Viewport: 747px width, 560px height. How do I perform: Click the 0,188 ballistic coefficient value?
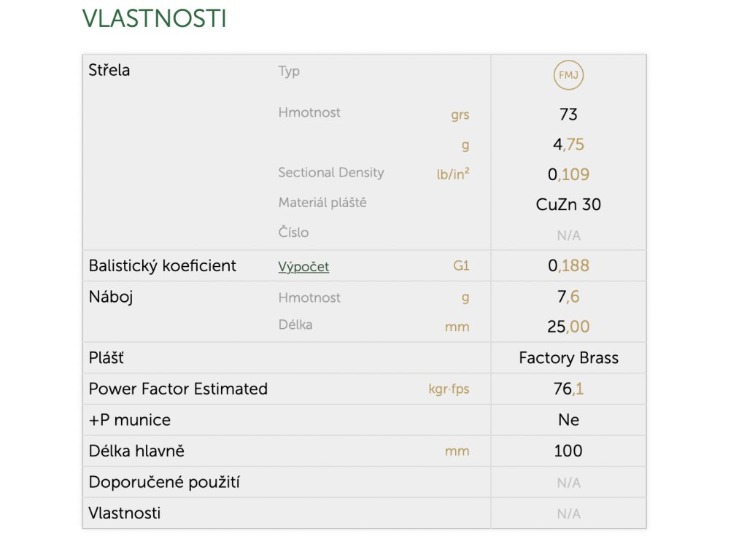pyautogui.click(x=568, y=265)
